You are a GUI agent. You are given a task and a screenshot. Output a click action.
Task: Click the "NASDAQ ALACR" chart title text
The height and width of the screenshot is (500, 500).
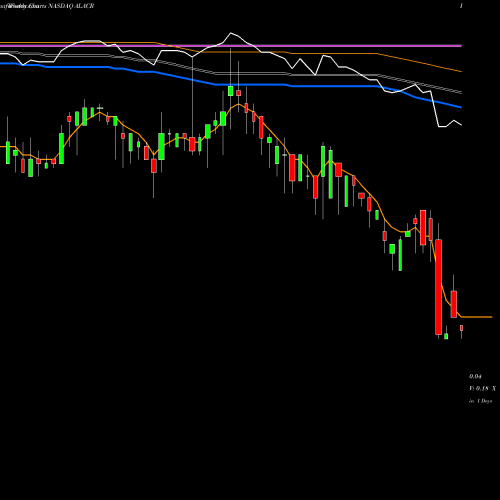(71, 6)
